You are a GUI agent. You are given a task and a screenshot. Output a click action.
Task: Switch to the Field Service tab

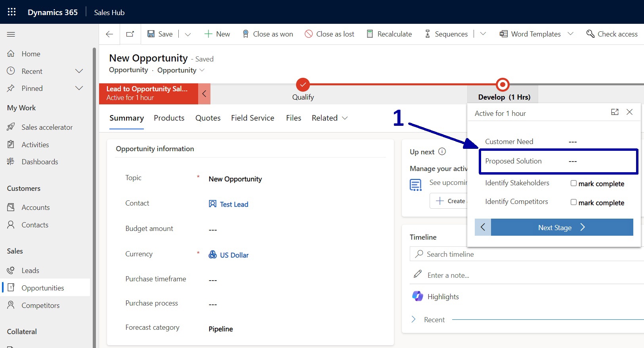click(253, 118)
